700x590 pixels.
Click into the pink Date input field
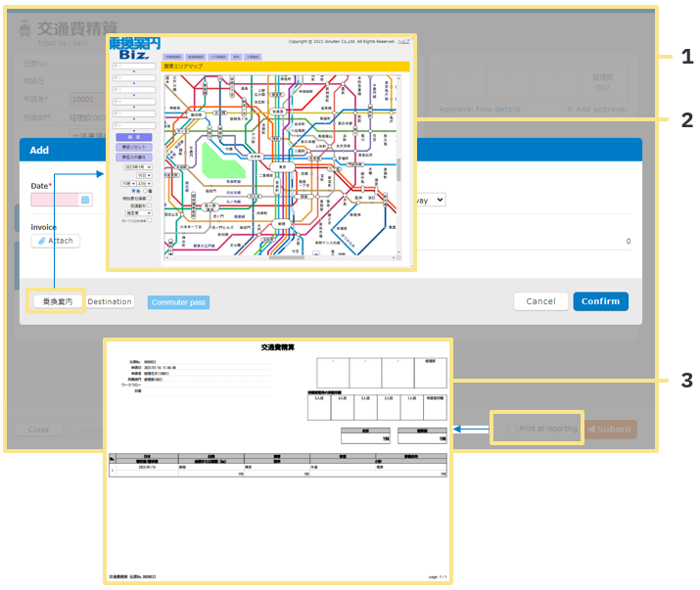(55, 200)
